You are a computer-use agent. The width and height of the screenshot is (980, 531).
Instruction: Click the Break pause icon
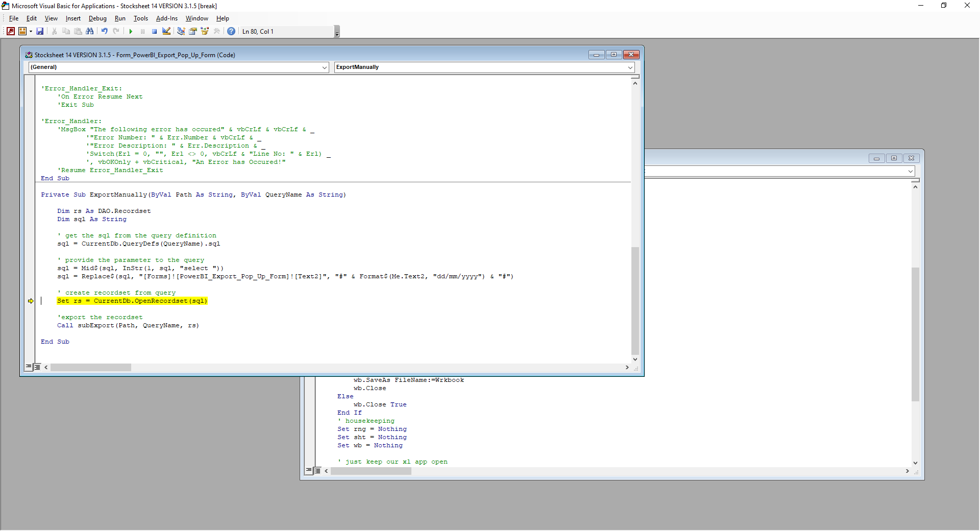pyautogui.click(x=142, y=31)
